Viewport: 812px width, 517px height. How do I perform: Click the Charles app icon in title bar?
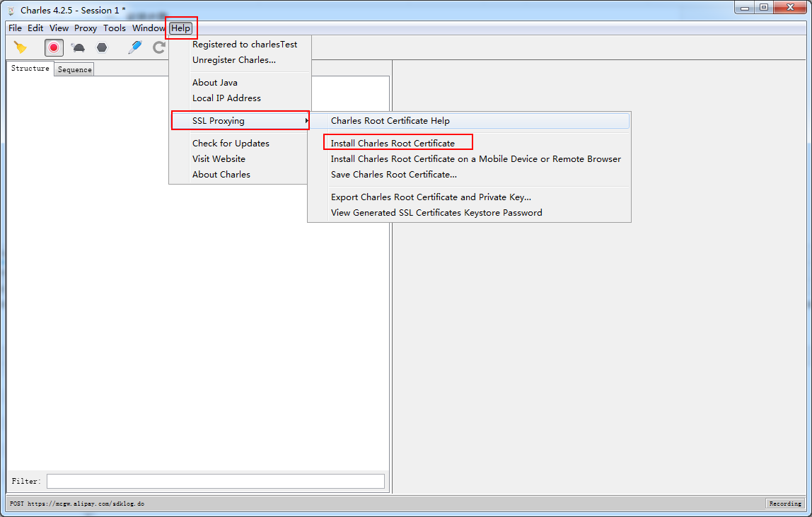11,11
